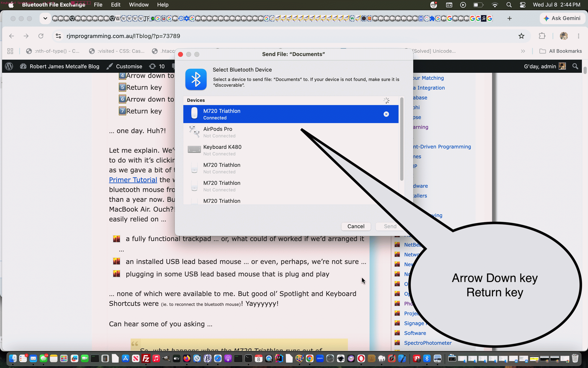Click the Ask Gemini button in Chrome

562,18
